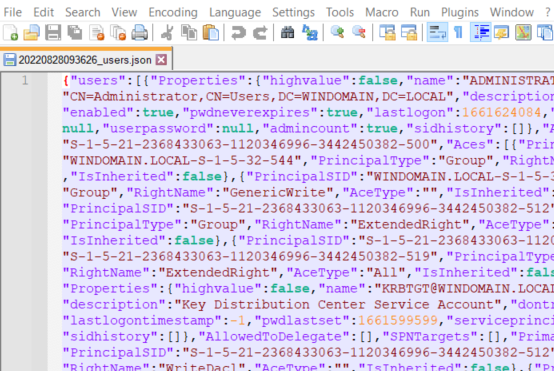Open Find with the binoculars icon
Screen dimensions: 554x371
(x=288, y=33)
